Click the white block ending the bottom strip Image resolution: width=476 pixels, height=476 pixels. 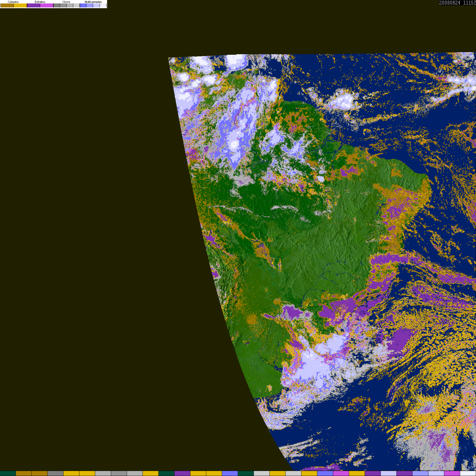click(x=468, y=473)
